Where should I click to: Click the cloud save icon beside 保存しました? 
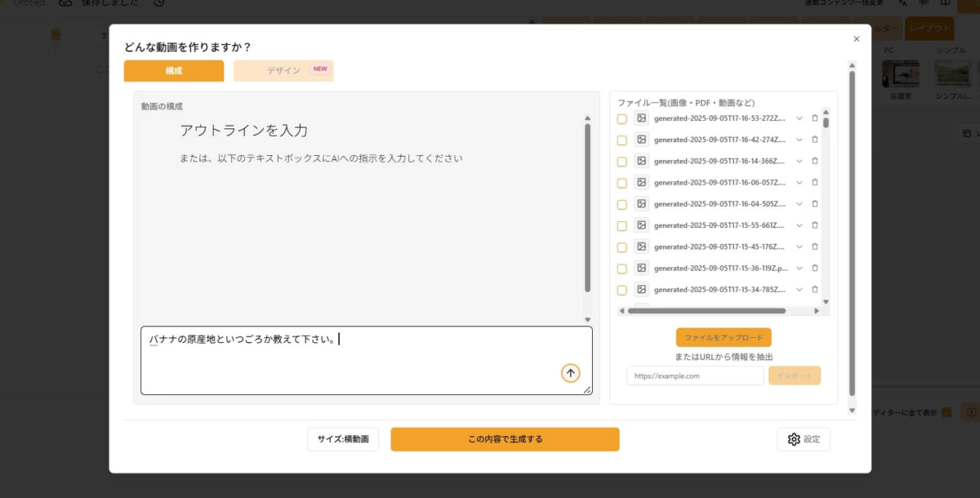coord(66,3)
